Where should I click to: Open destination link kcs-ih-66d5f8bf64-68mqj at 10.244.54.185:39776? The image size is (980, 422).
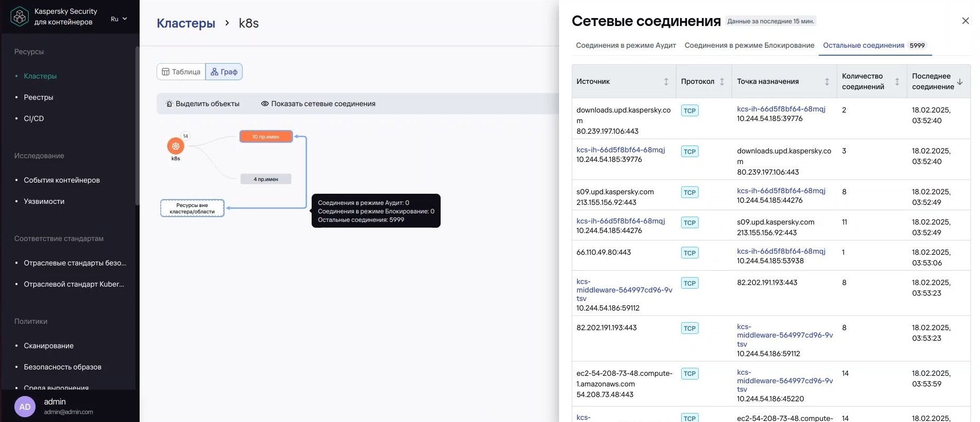781,109
